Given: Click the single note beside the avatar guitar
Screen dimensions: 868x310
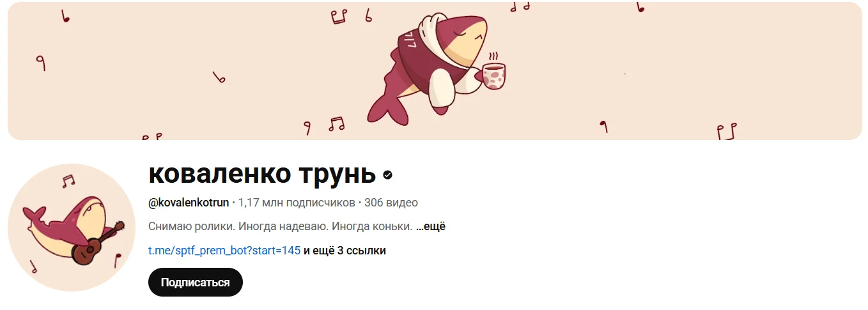Looking at the screenshot, I should [117, 260].
